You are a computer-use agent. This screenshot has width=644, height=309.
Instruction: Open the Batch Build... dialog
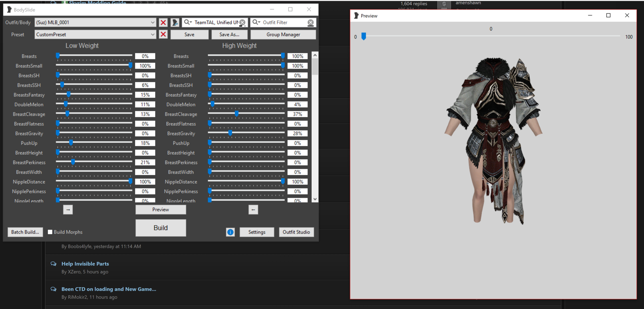coord(25,232)
